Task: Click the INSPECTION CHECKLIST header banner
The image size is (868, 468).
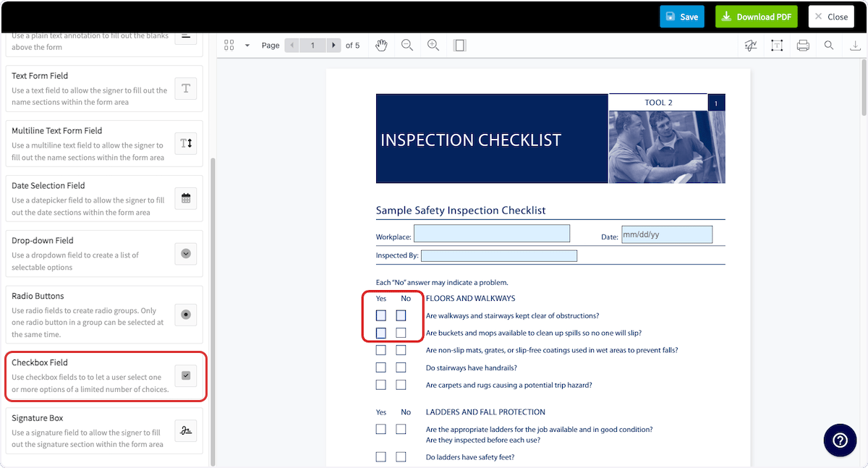Action: click(492, 139)
